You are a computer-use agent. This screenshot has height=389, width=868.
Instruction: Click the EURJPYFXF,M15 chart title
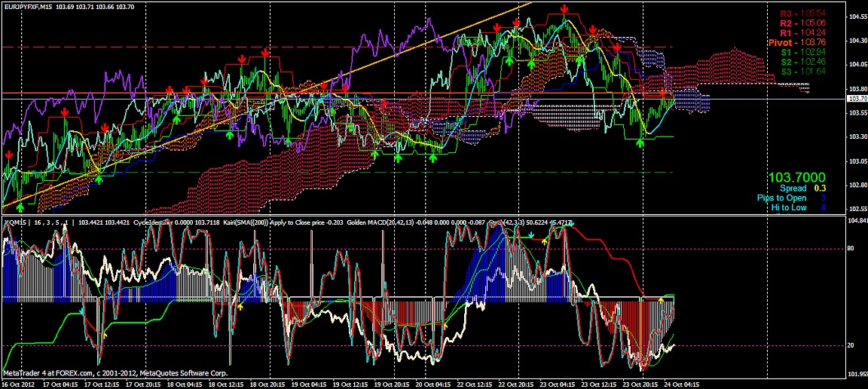pyautogui.click(x=28, y=6)
